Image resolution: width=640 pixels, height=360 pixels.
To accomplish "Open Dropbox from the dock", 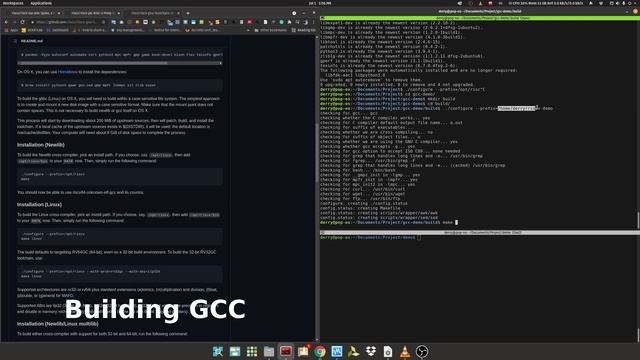I will click(x=371, y=351).
